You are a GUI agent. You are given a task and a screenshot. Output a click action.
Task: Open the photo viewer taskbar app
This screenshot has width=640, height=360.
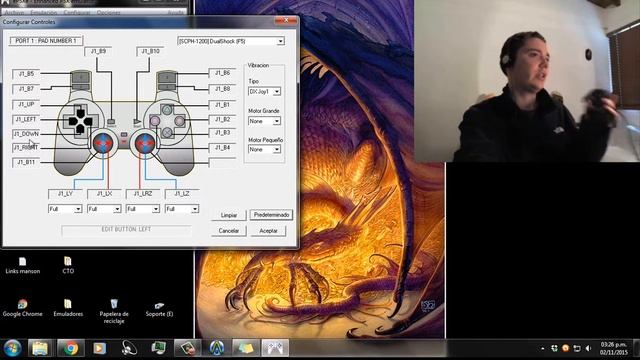click(187, 348)
